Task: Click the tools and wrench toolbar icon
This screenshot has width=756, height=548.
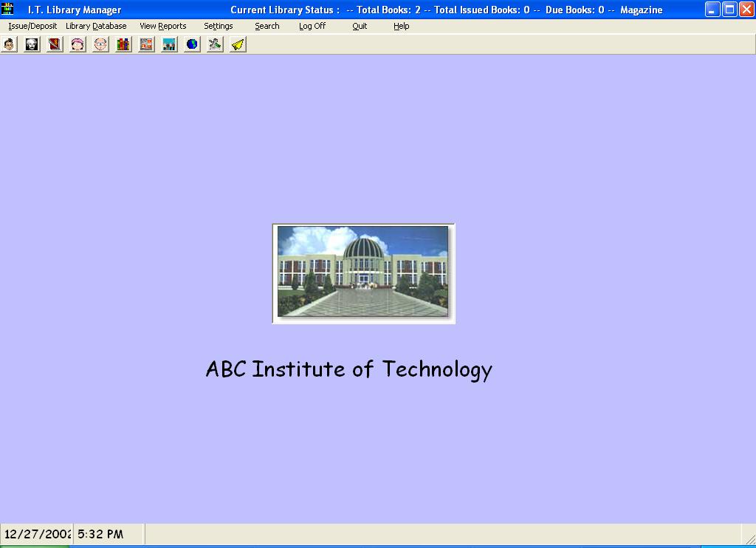Action: [215, 44]
